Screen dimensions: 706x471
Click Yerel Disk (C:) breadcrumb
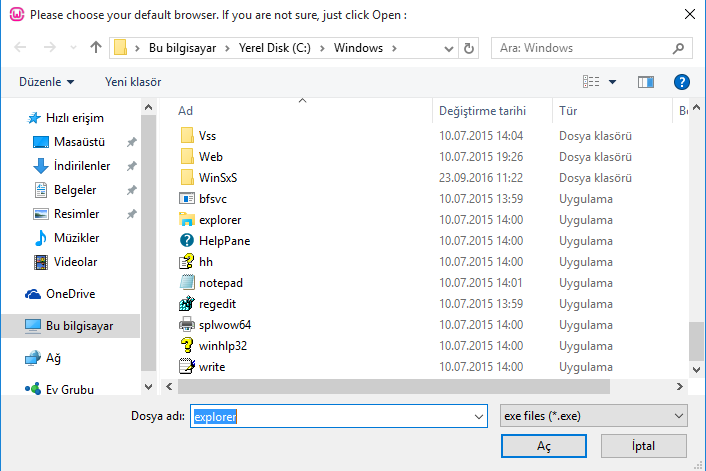(275, 48)
